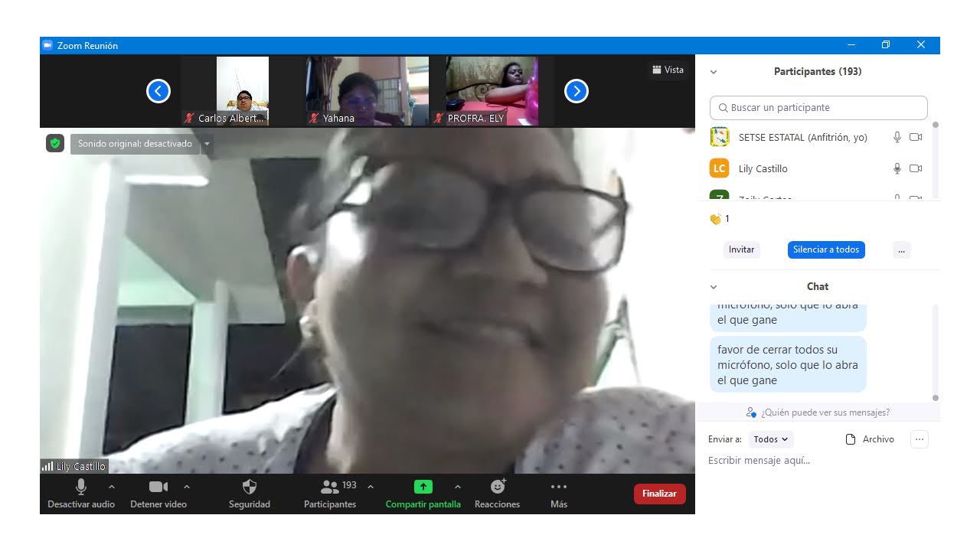Viewport: 980px width, 551px height.
Task: Open the Seguridad shield menu
Action: (250, 494)
